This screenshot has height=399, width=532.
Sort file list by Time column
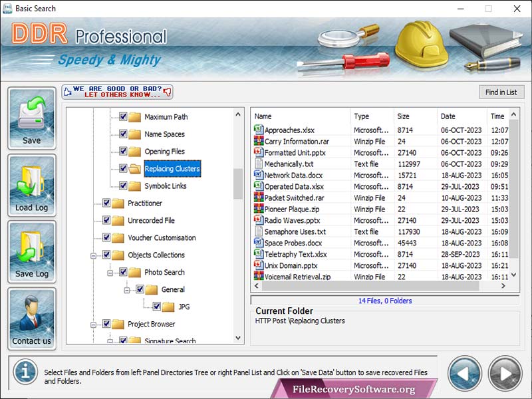tap(497, 116)
